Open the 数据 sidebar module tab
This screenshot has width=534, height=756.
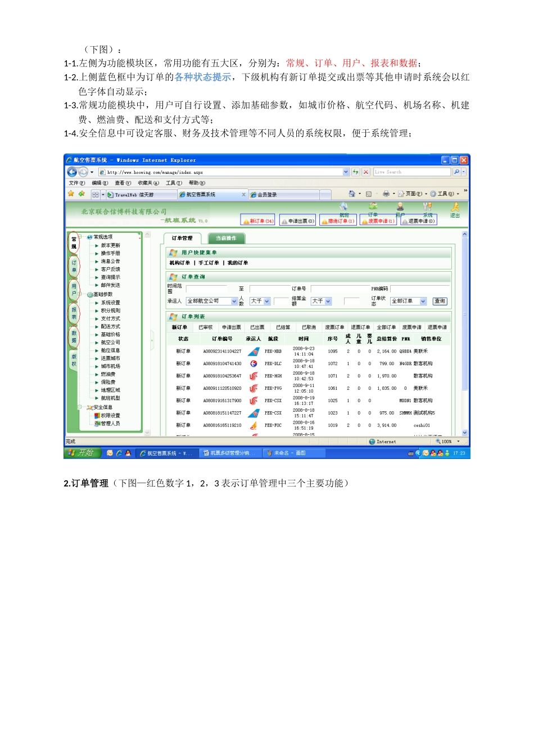point(74,337)
